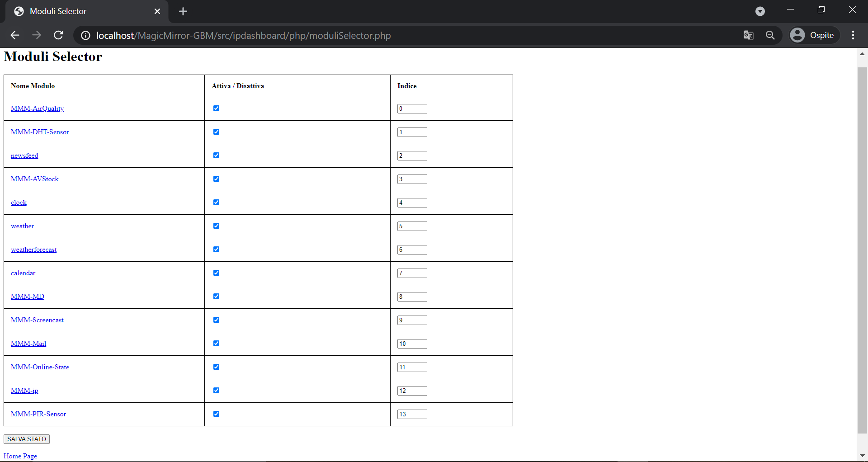The width and height of the screenshot is (868, 462).
Task: Focus the MMM-AVStock index field
Action: [412, 179]
